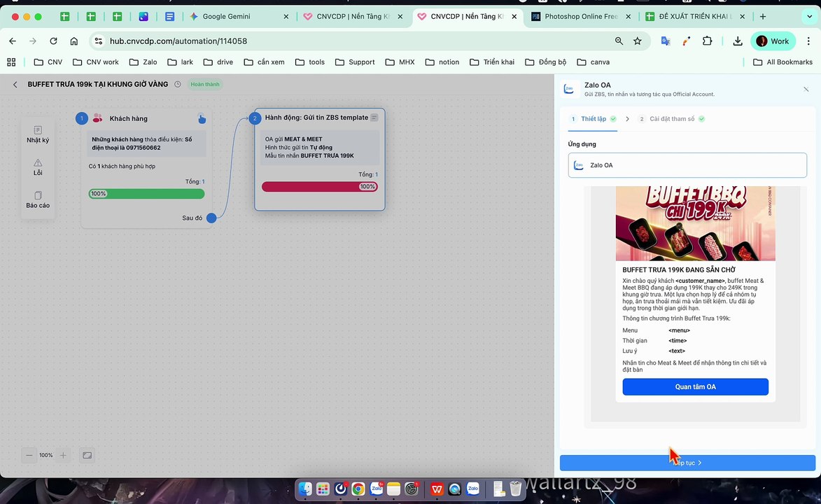Zoom out the canvas with minus button
This screenshot has width=821, height=504.
[29, 455]
